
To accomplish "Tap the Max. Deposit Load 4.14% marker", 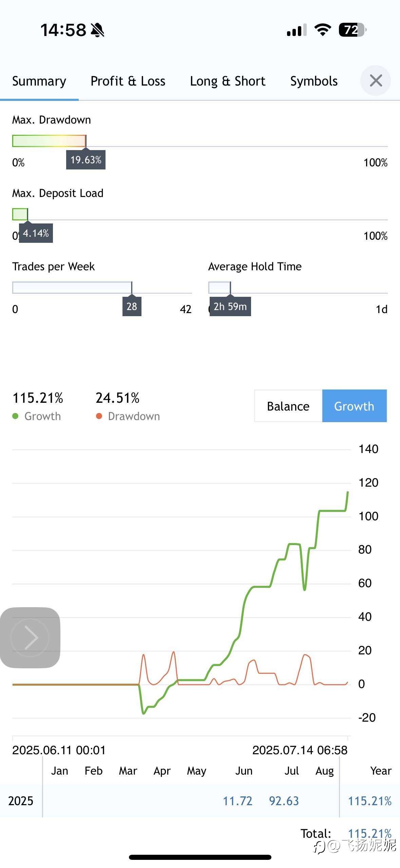I will pos(36,233).
